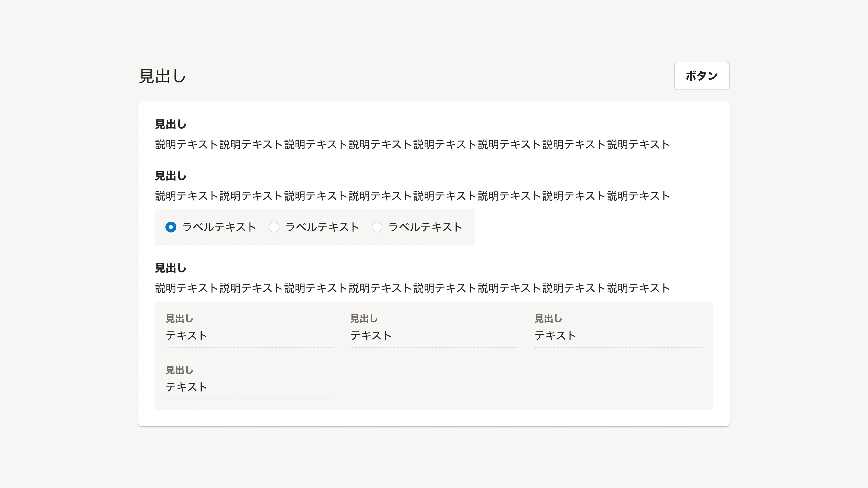This screenshot has width=868, height=488.
Task: Click the first bold 見出し heading inside the card
Action: coord(170,124)
